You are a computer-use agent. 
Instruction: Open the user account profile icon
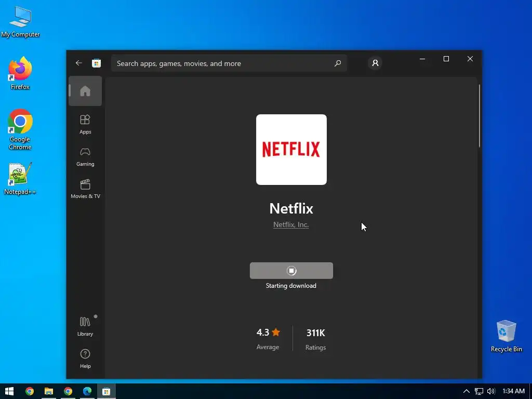tap(375, 63)
